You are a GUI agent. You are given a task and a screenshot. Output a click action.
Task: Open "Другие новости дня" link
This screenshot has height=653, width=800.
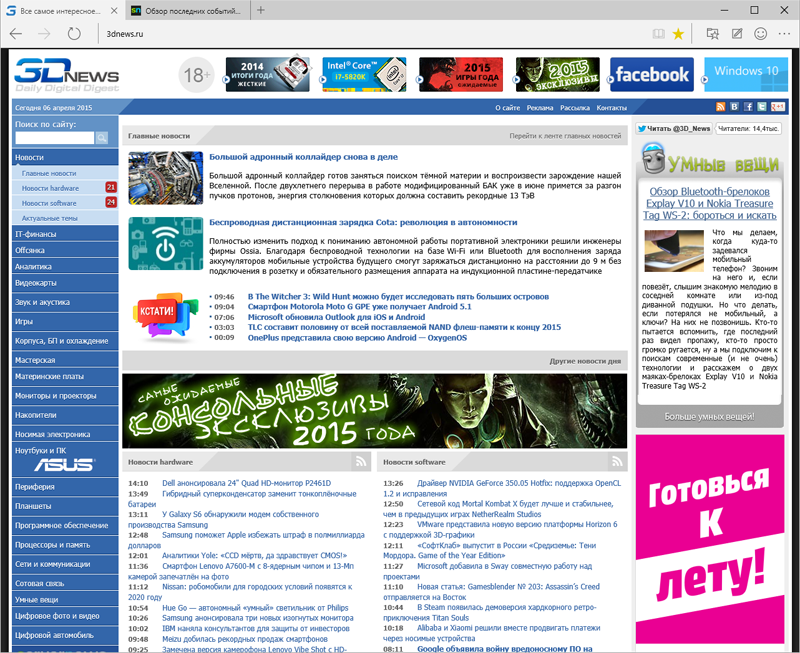click(x=585, y=361)
